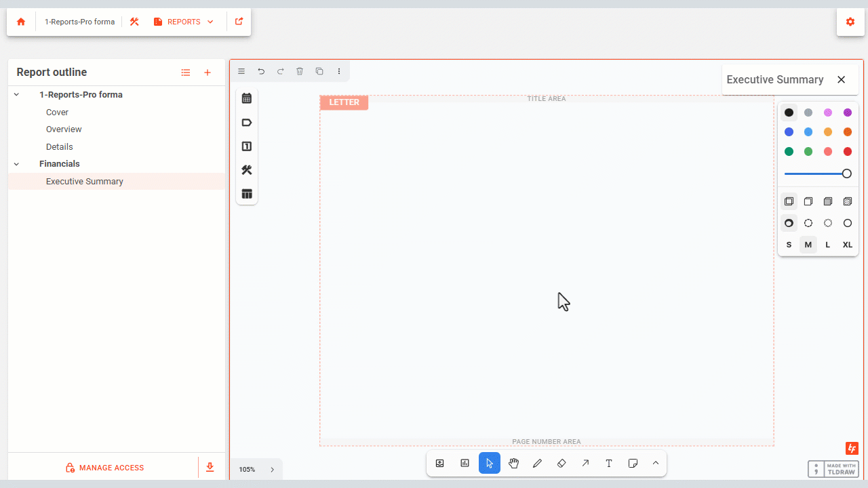Pick the purple color swatch
Image resolution: width=868 pixels, height=488 pixels.
coord(847,113)
